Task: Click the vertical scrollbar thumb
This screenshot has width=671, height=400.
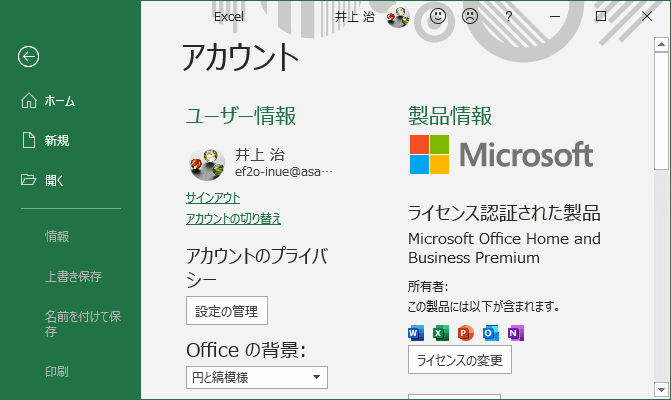Action: [661, 111]
